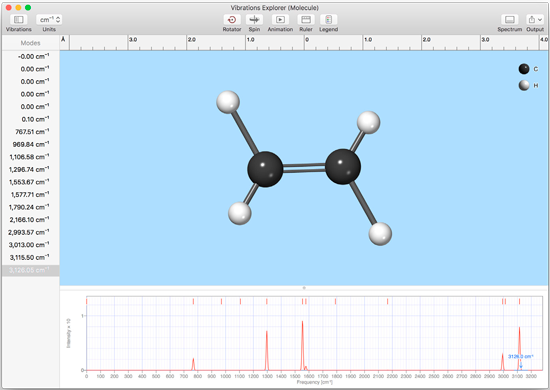Select the 1,296.74 cm⁻¹ mode
The width and height of the screenshot is (550, 390).
pyautogui.click(x=31, y=169)
